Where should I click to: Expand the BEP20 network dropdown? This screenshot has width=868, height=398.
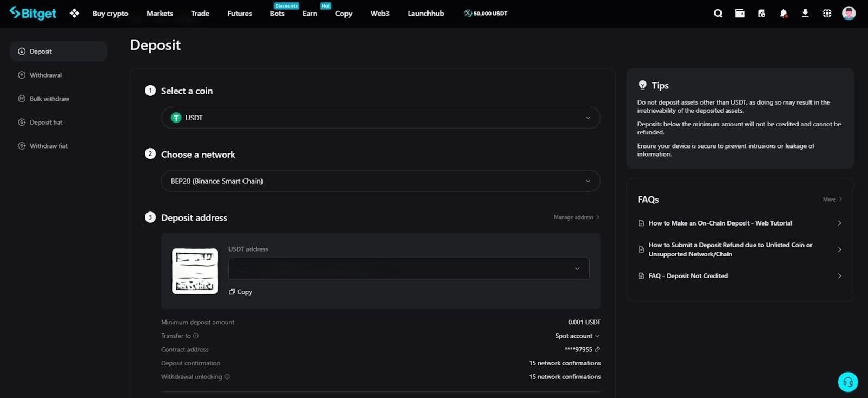[380, 181]
